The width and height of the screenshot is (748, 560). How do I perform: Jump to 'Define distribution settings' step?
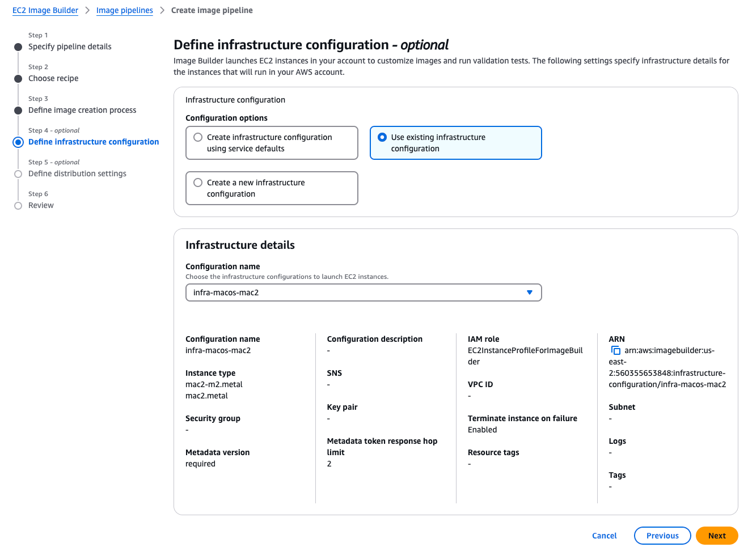[77, 173]
